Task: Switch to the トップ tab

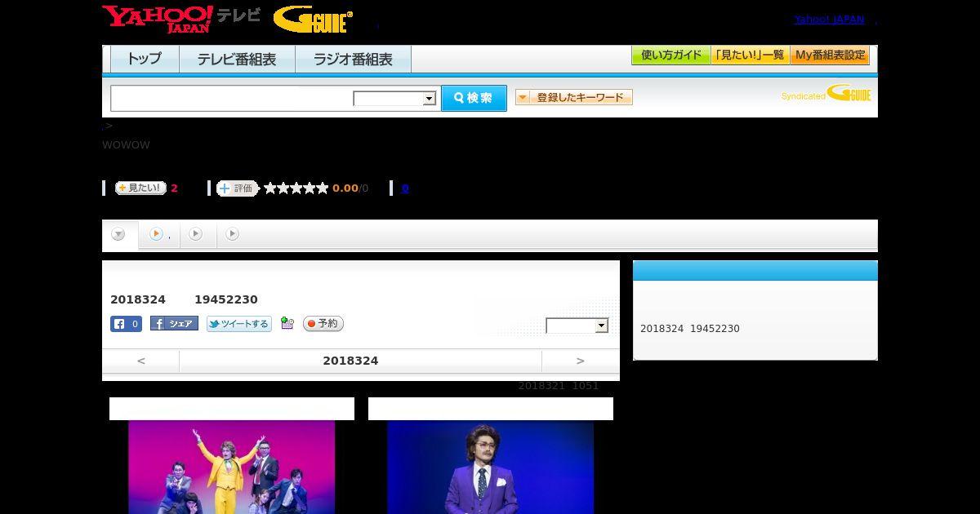Action: pos(145,60)
